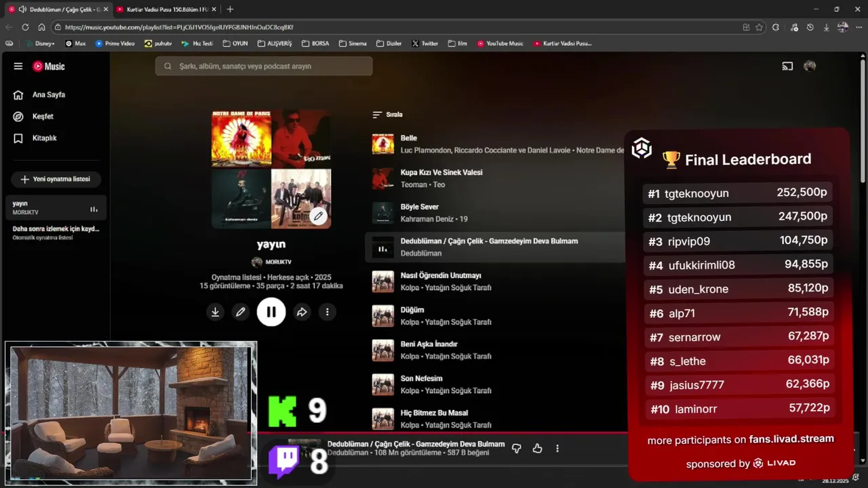The width and height of the screenshot is (868, 488).
Task: Open the browser history icon
Action: click(x=810, y=27)
